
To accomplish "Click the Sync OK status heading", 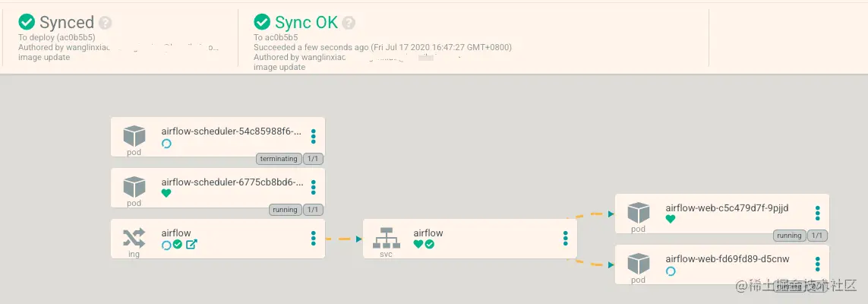I will (306, 23).
